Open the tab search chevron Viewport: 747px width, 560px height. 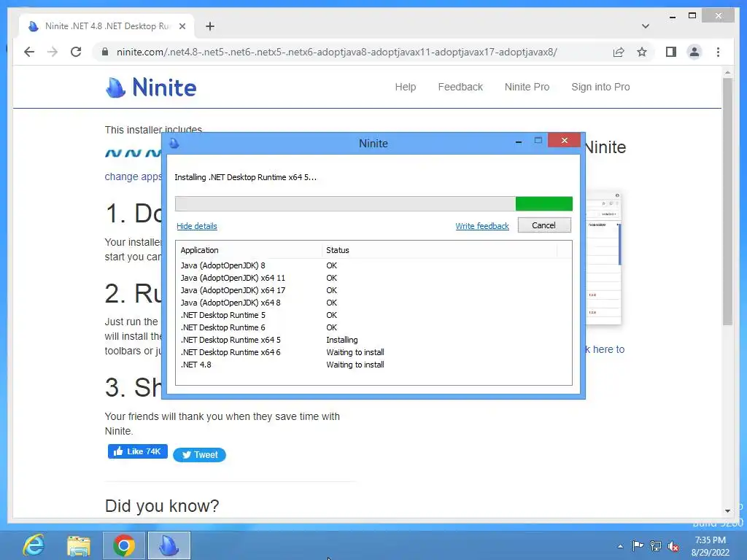point(645,26)
